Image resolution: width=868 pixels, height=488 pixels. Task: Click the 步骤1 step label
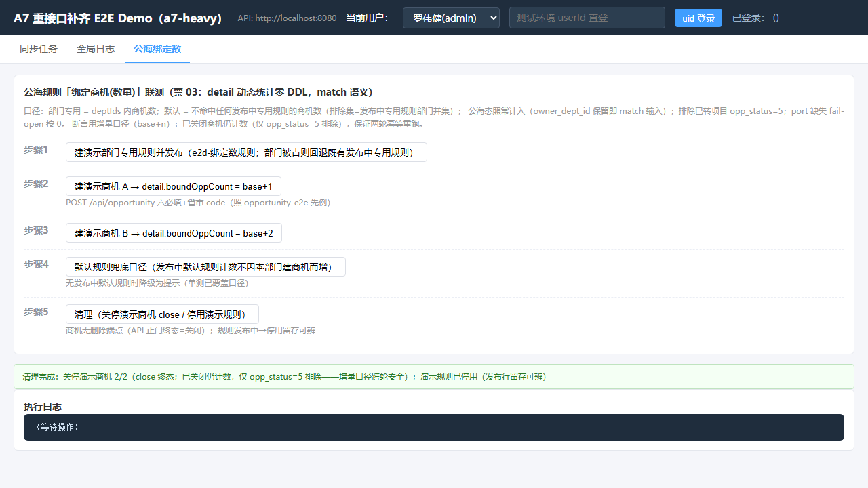[x=36, y=150]
